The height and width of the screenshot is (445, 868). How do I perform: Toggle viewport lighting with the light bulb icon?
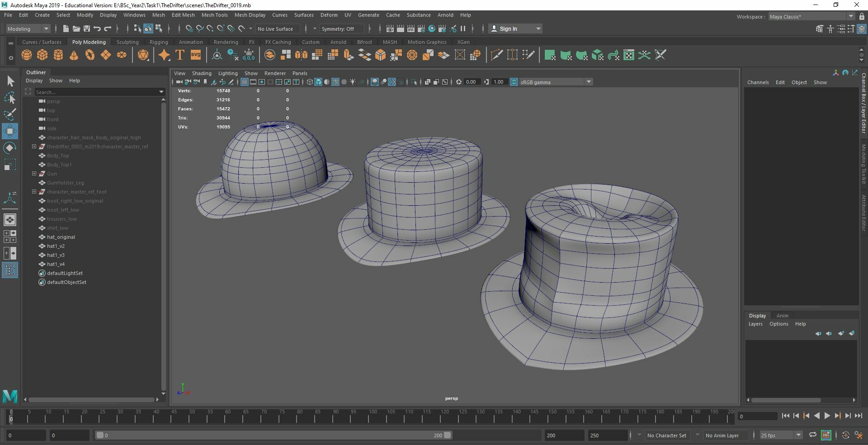[x=352, y=82]
